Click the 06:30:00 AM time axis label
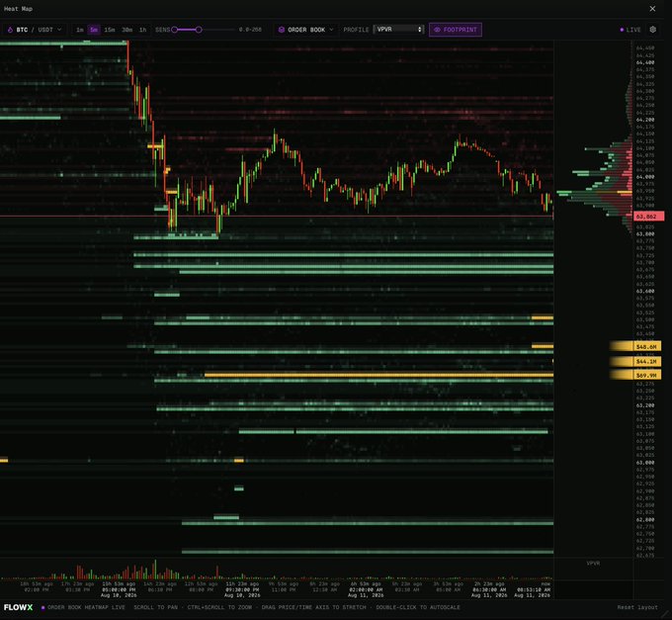Viewport: 672px width, 620px height. click(489, 589)
